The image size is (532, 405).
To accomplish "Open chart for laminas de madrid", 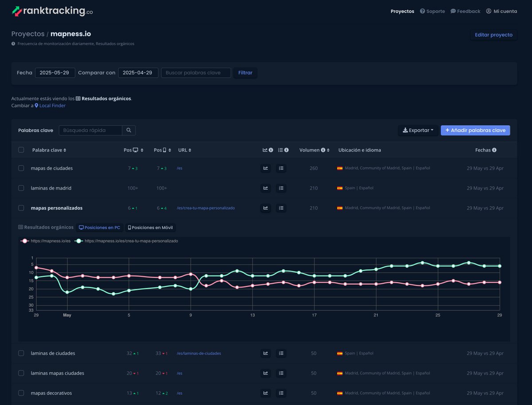I will coord(266,188).
